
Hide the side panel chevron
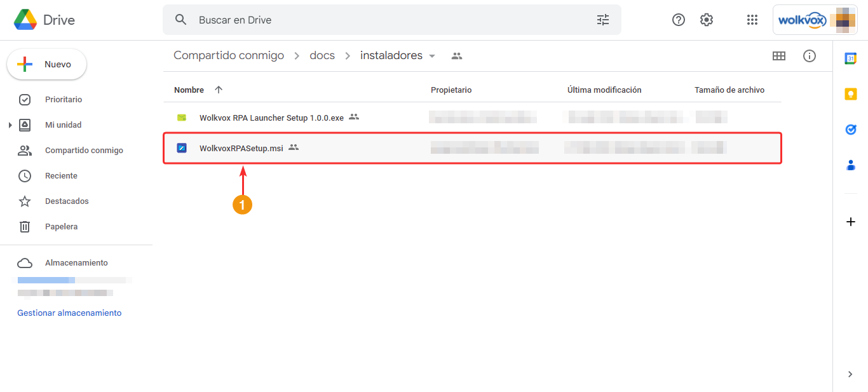coord(851,374)
